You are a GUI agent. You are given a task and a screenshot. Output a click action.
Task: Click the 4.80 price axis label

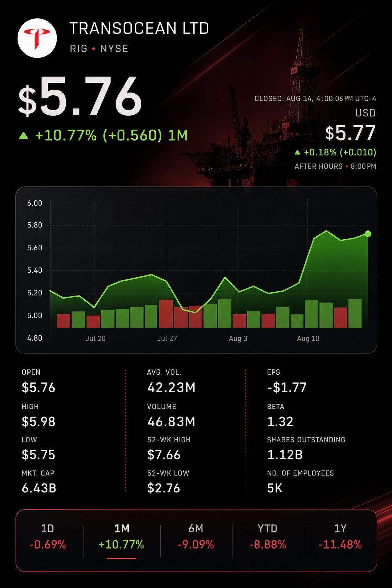point(35,338)
